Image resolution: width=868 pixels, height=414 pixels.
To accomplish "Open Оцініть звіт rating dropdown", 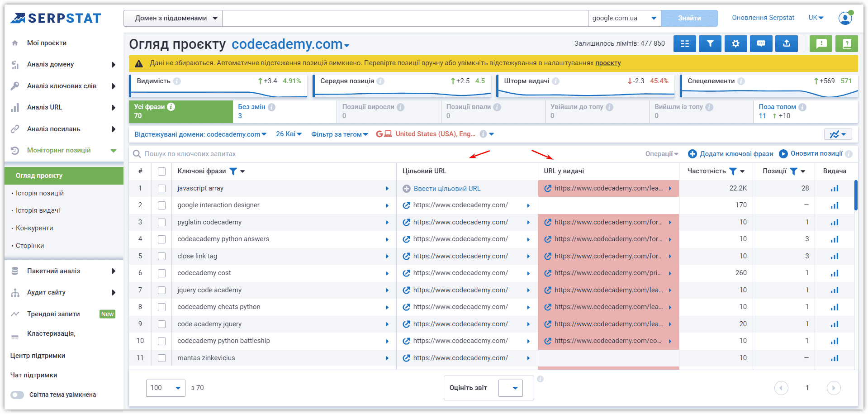I will [511, 388].
